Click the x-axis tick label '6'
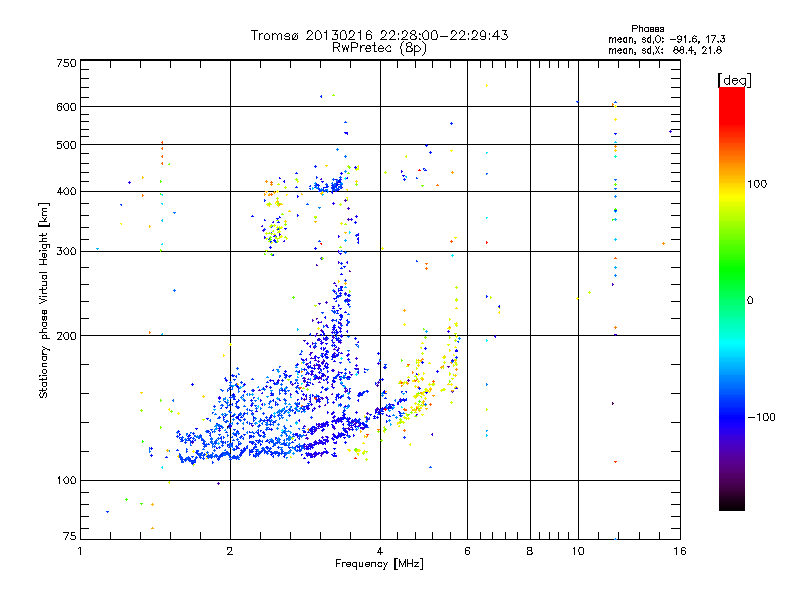 click(467, 551)
